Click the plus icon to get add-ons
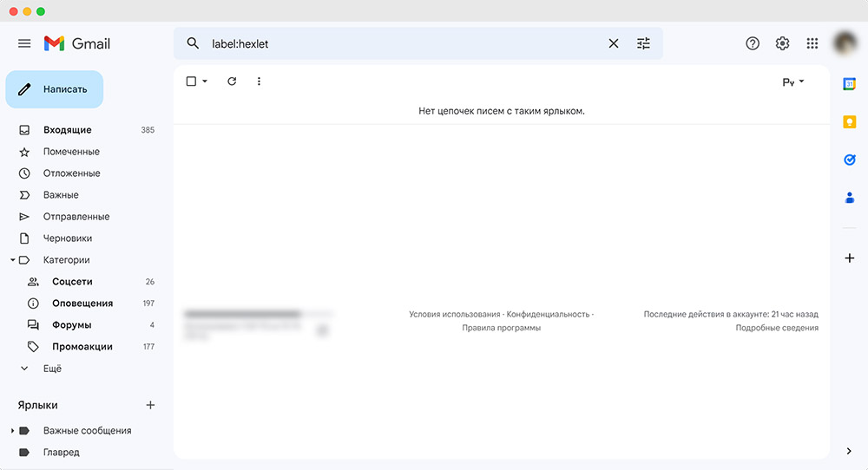 point(849,258)
